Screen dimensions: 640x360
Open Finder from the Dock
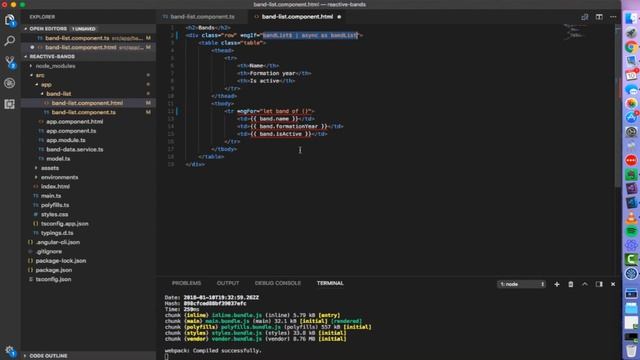click(631, 18)
